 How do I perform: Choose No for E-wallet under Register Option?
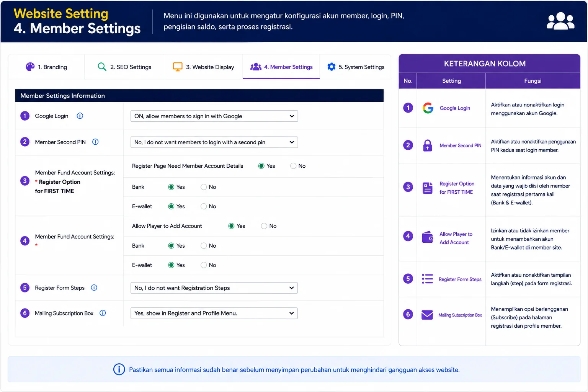[x=204, y=206]
